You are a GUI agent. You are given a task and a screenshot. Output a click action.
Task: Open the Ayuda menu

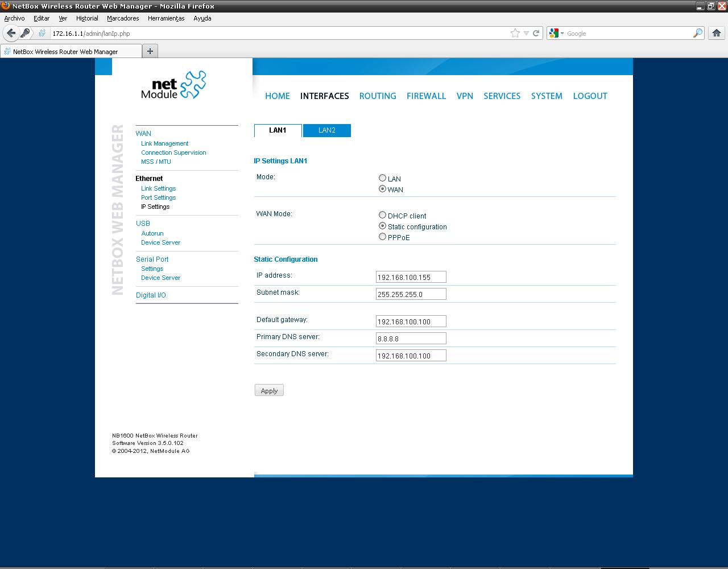point(202,18)
